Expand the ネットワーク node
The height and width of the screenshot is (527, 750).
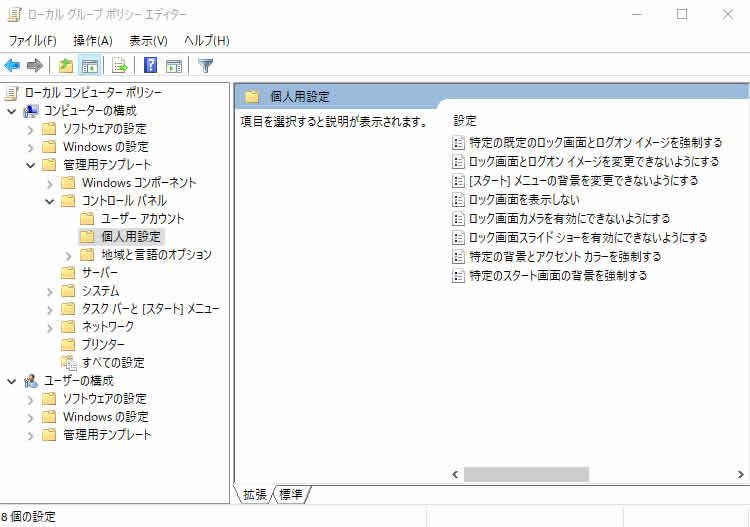click(x=50, y=328)
